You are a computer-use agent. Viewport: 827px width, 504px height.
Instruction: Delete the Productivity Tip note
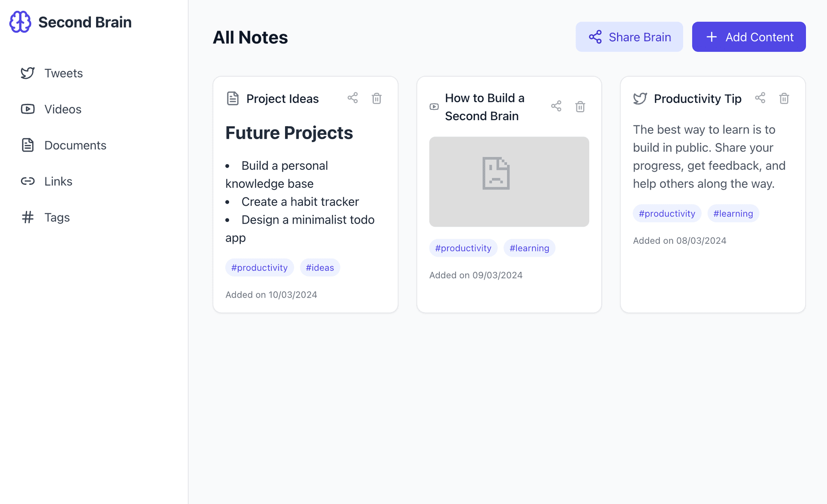coord(784,98)
